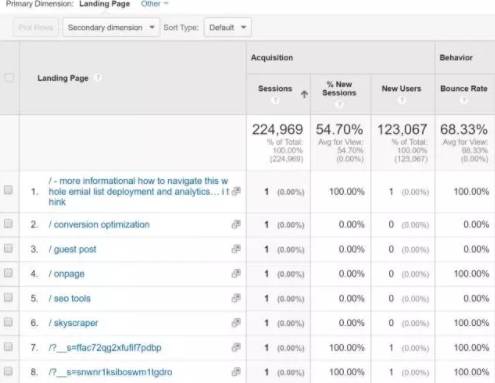Check the box for row 6 skyscraper
This screenshot has width=495, height=383.
click(8, 322)
